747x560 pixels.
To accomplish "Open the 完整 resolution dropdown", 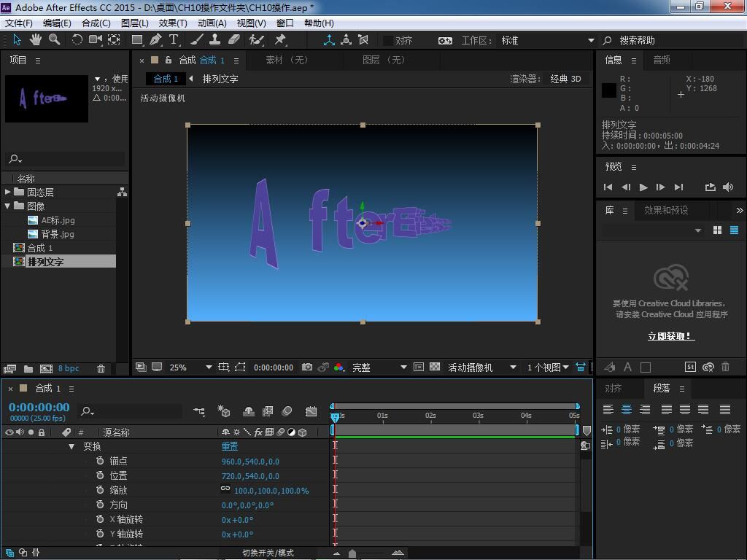I will point(379,367).
